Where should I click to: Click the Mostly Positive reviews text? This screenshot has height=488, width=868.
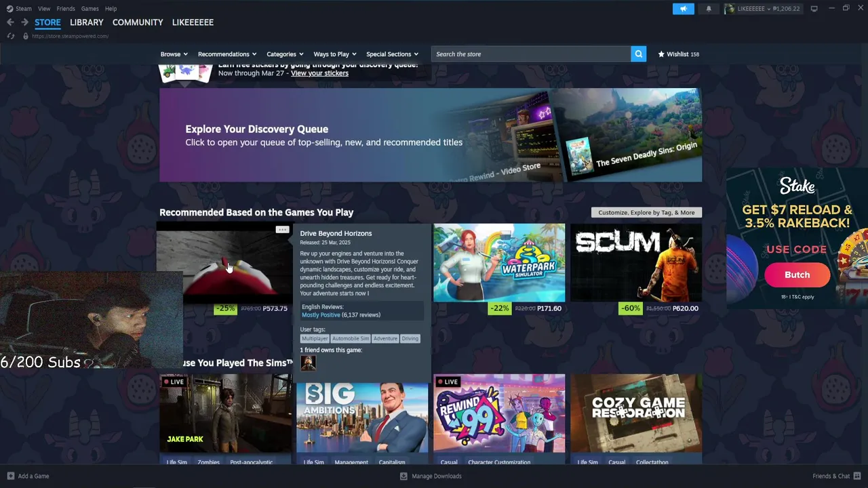pyautogui.click(x=321, y=314)
